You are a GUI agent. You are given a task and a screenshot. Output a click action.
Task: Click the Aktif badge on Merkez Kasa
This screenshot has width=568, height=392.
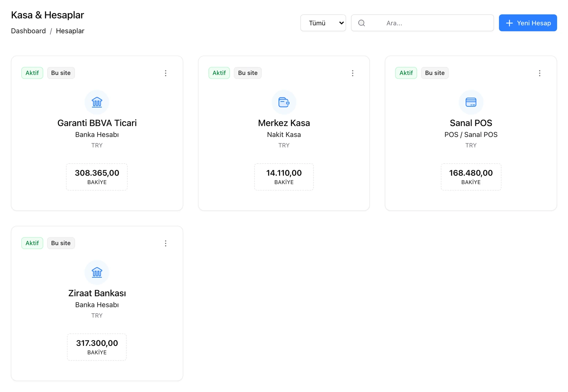point(219,73)
